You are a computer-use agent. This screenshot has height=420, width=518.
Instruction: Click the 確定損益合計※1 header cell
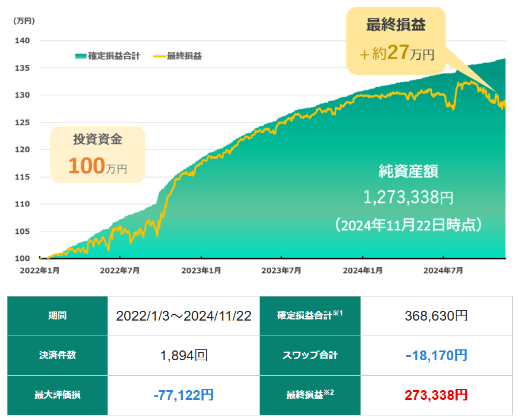tap(310, 316)
